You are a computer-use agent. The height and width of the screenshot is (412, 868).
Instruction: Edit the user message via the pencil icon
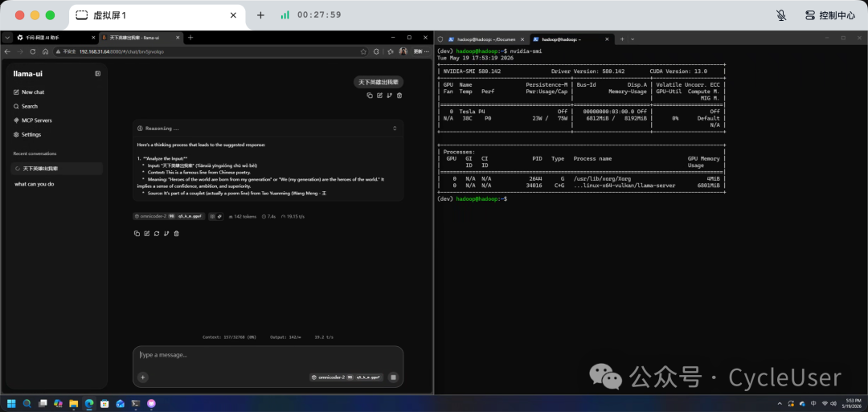pos(379,96)
